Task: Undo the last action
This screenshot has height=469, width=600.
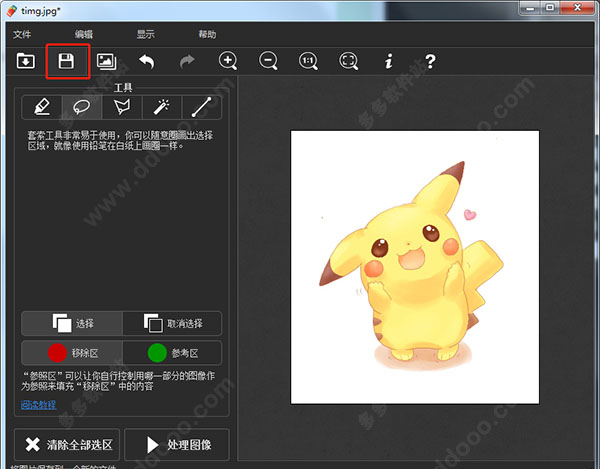Action: click(147, 61)
